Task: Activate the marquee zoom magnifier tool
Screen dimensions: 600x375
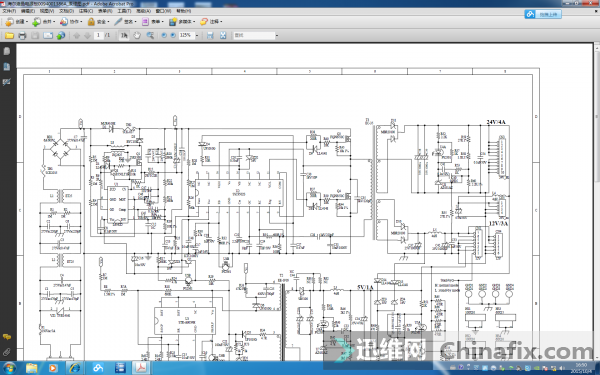Action: [x=150, y=36]
